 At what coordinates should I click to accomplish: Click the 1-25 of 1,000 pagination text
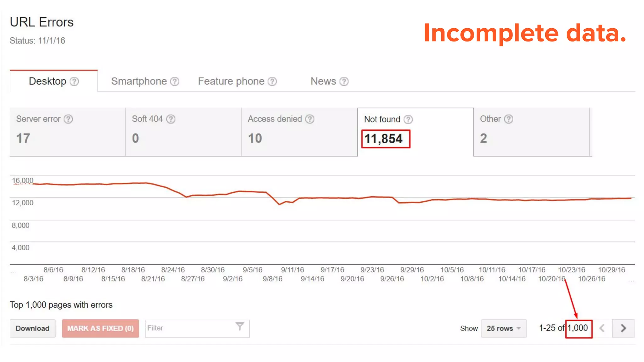coord(563,328)
